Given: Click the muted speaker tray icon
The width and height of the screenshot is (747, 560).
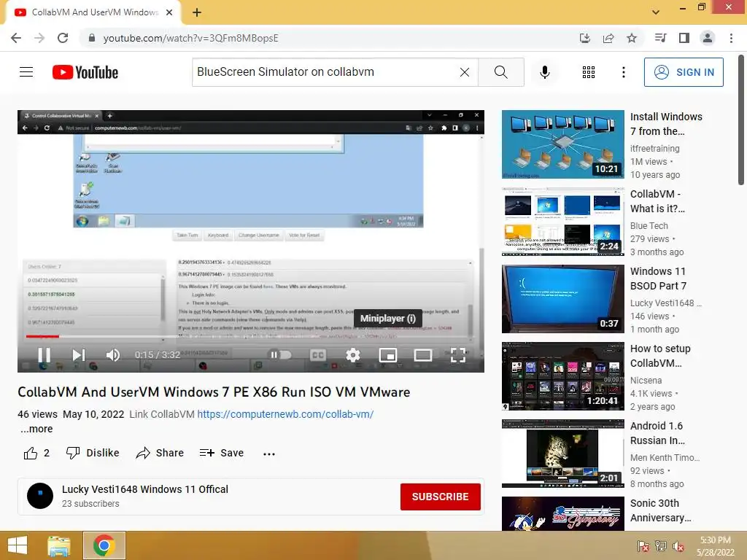Looking at the screenshot, I should [x=678, y=546].
